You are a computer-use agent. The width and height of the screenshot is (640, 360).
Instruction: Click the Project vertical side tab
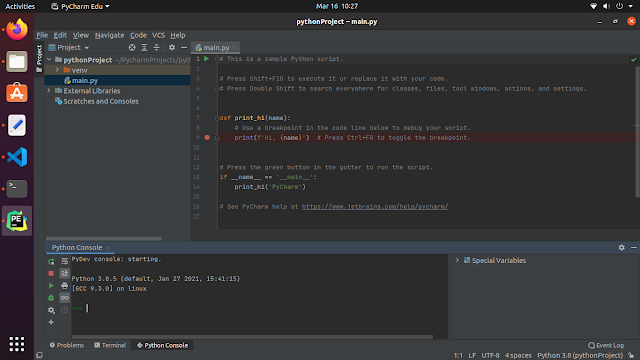click(39, 59)
